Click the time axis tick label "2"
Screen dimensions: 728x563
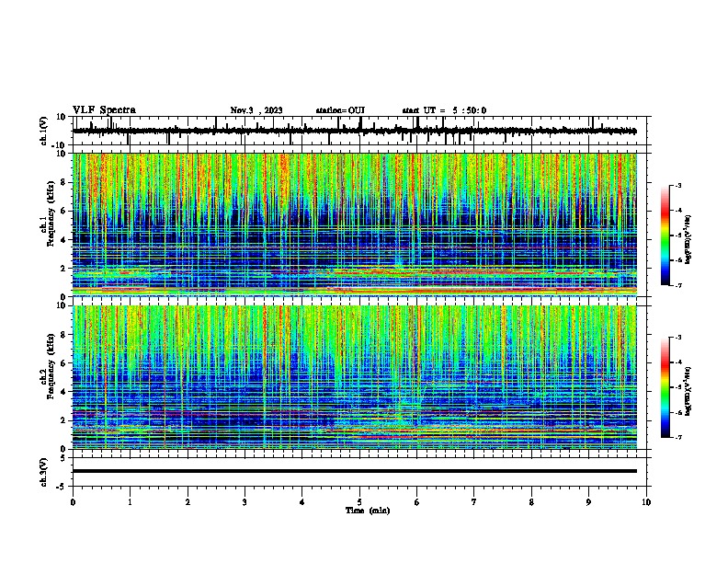click(x=188, y=502)
